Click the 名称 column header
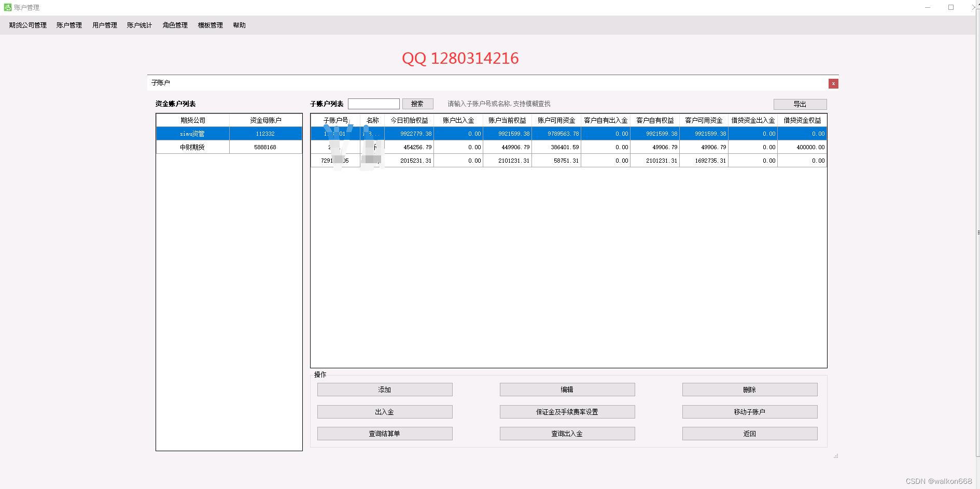The image size is (980, 489). (372, 120)
